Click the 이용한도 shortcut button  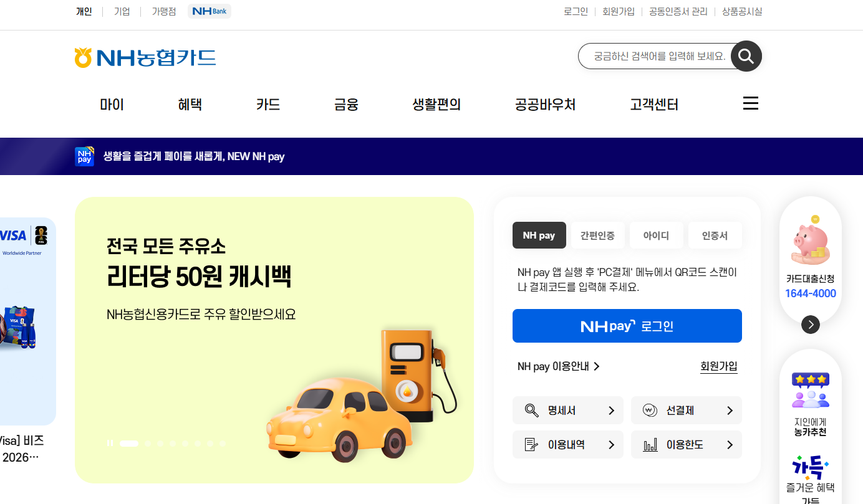pos(687,445)
